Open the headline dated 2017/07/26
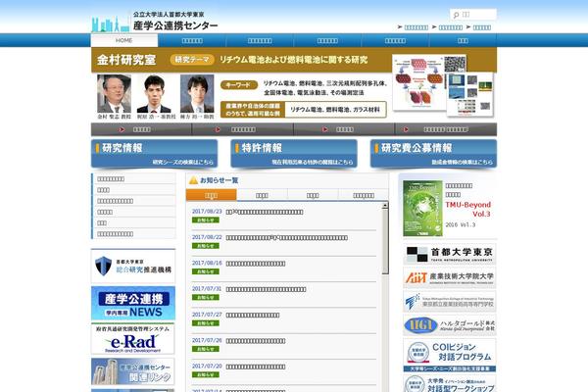The image size is (588, 392). pyautogui.click(x=256, y=341)
